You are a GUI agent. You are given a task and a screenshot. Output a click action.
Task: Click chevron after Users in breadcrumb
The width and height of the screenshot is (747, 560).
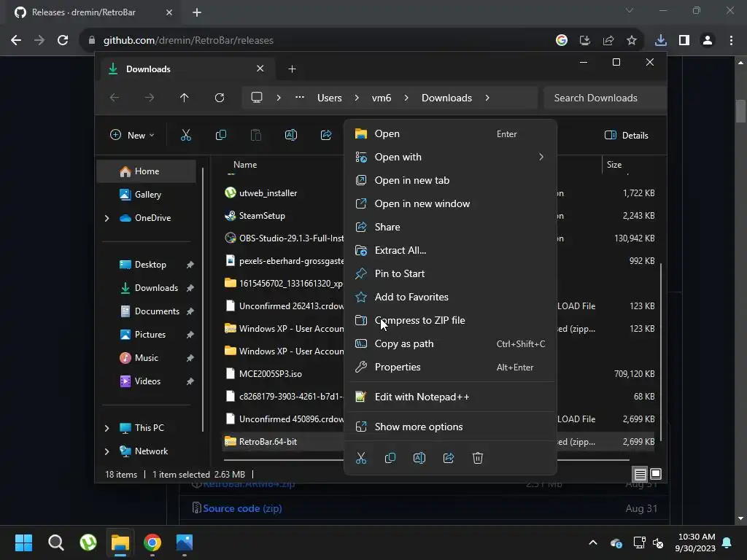356,98
